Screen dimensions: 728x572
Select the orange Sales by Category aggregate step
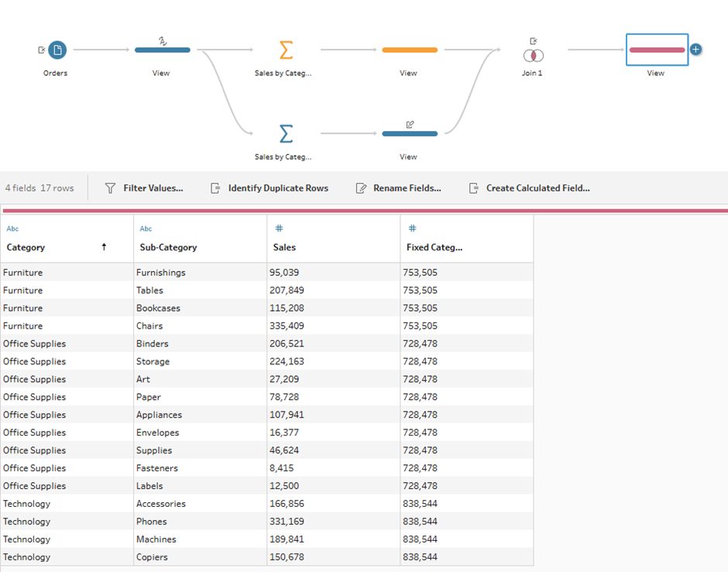point(286,50)
